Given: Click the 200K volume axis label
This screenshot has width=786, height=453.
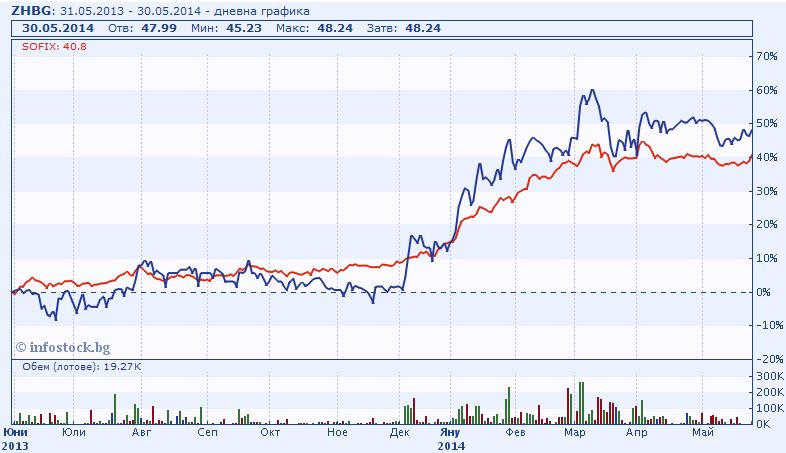Looking at the screenshot, I should 770,392.
